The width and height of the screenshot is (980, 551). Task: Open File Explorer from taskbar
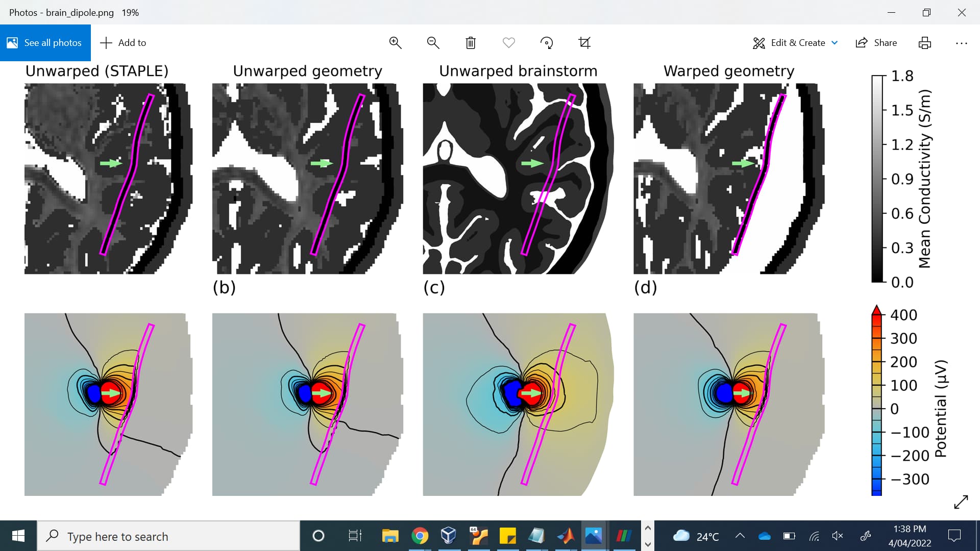point(390,536)
